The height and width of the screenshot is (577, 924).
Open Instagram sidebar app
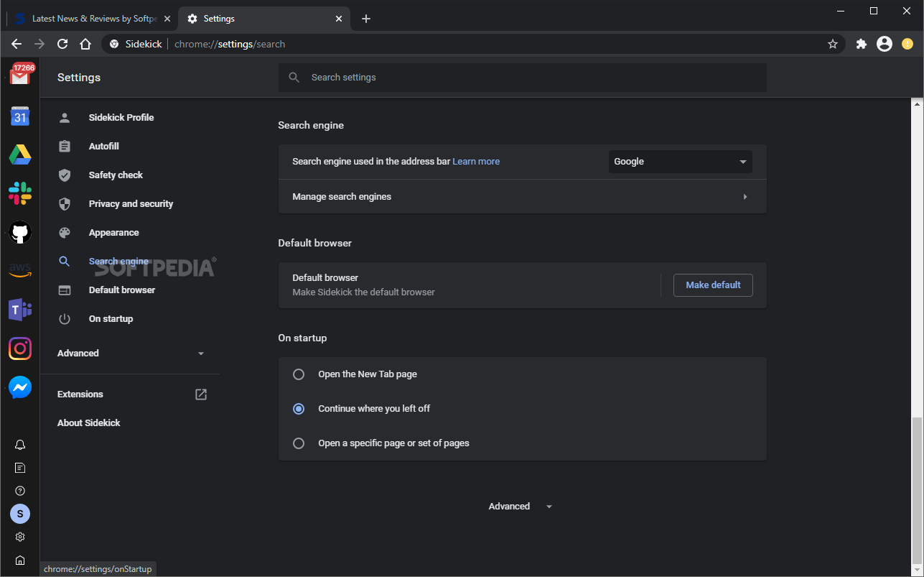pos(20,348)
